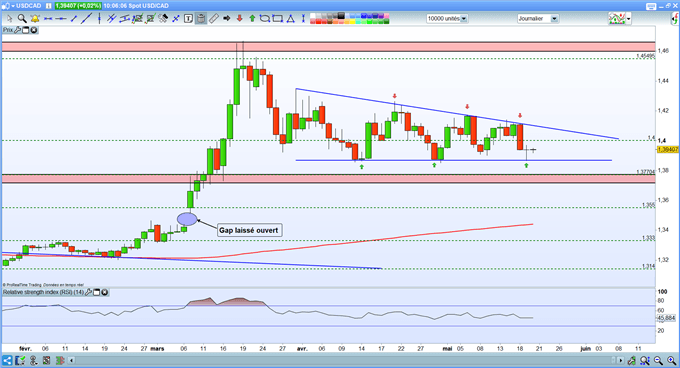The height and width of the screenshot is (368, 680).
Task: Select the triangle drawing tool
Action: point(290,19)
